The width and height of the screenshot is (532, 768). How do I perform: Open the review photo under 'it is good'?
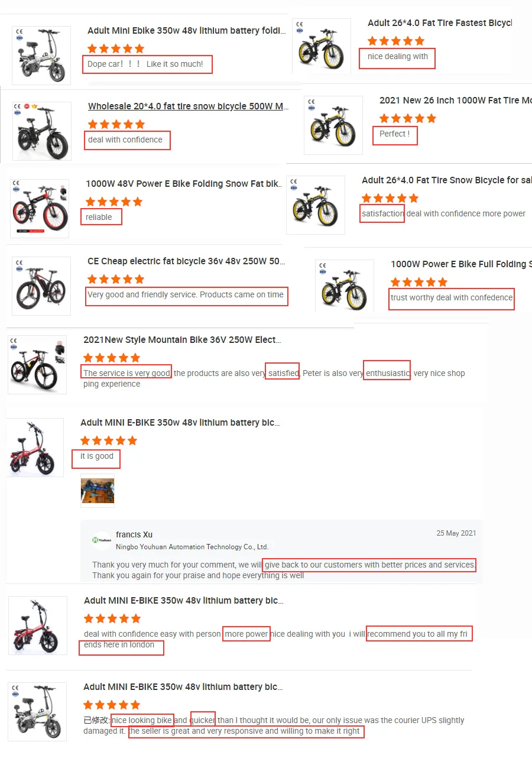coord(98,491)
